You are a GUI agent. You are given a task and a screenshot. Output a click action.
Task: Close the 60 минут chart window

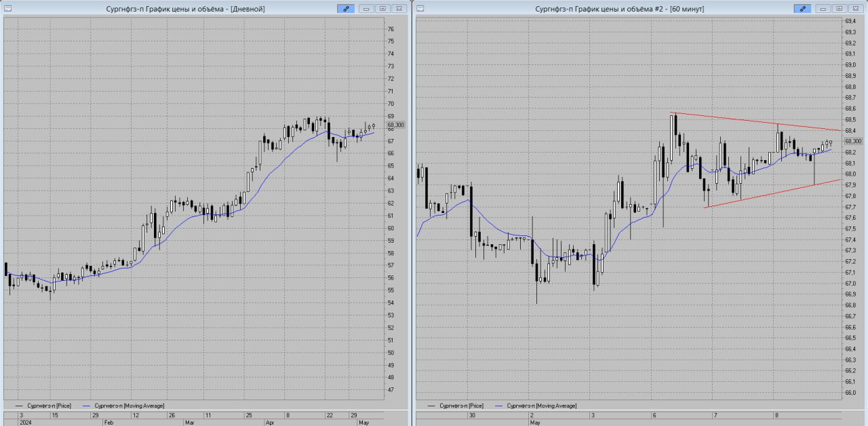(x=855, y=9)
